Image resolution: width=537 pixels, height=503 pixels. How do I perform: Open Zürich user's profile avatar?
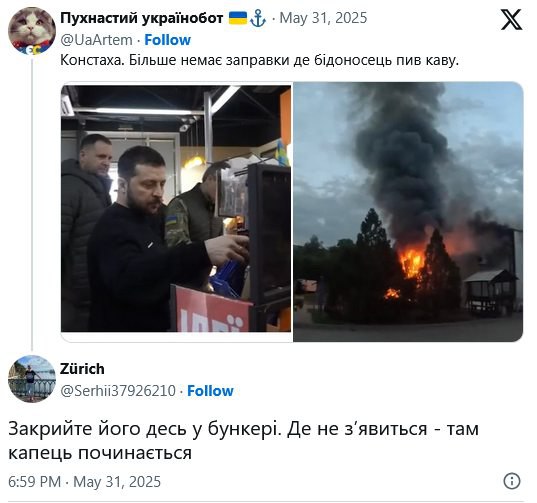[32, 378]
